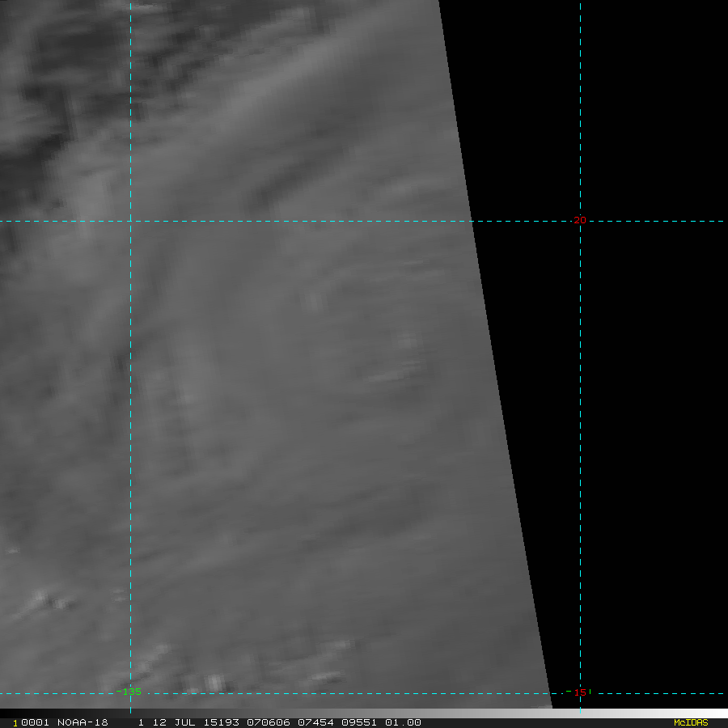Click the 01.00 resolution value
728x728 pixels.
pyautogui.click(x=403, y=722)
